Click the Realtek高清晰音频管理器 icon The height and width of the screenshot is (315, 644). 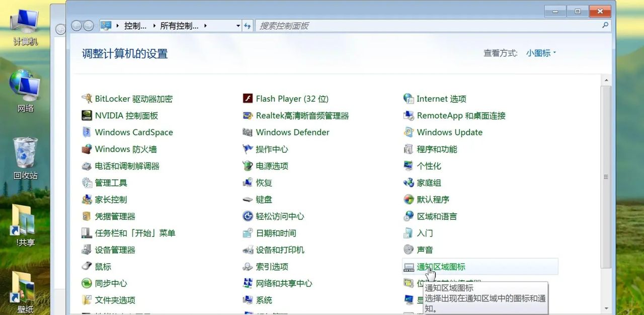pos(248,115)
